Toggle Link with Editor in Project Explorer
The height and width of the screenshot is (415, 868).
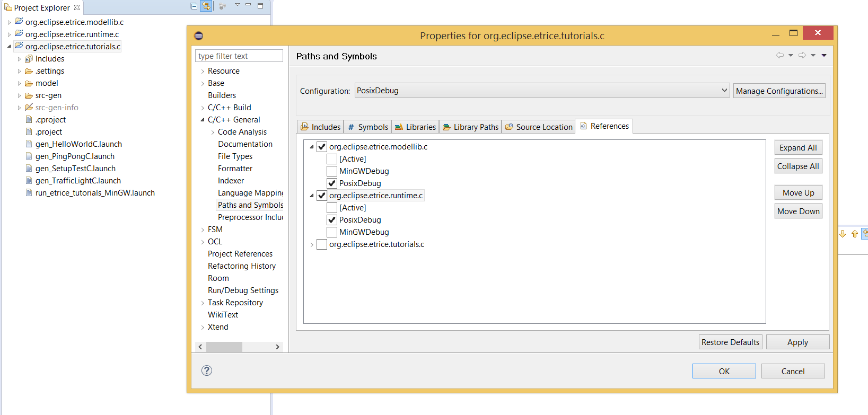[206, 6]
